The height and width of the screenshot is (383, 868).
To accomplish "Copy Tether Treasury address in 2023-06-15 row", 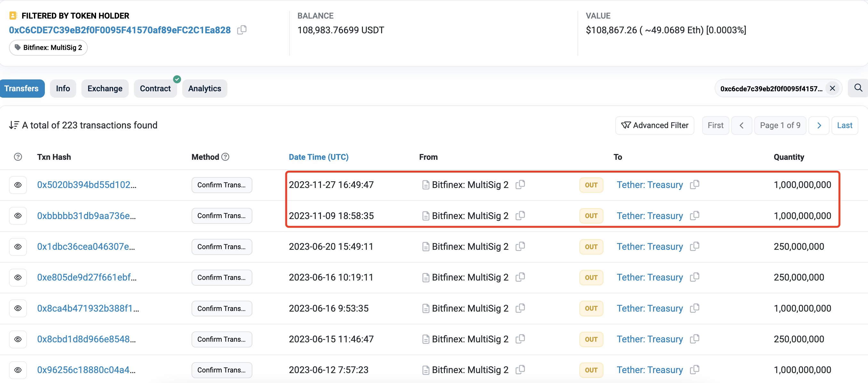I will click(694, 339).
